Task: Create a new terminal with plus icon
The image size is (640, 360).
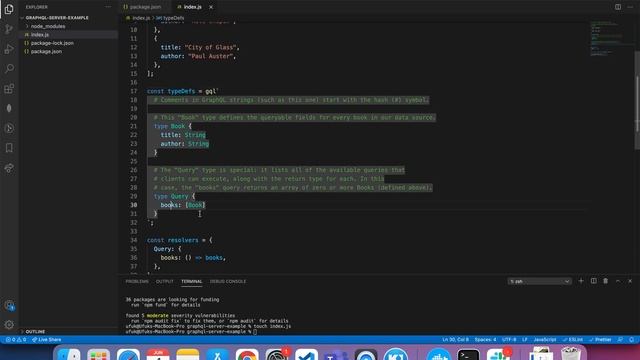Action: (x=581, y=281)
